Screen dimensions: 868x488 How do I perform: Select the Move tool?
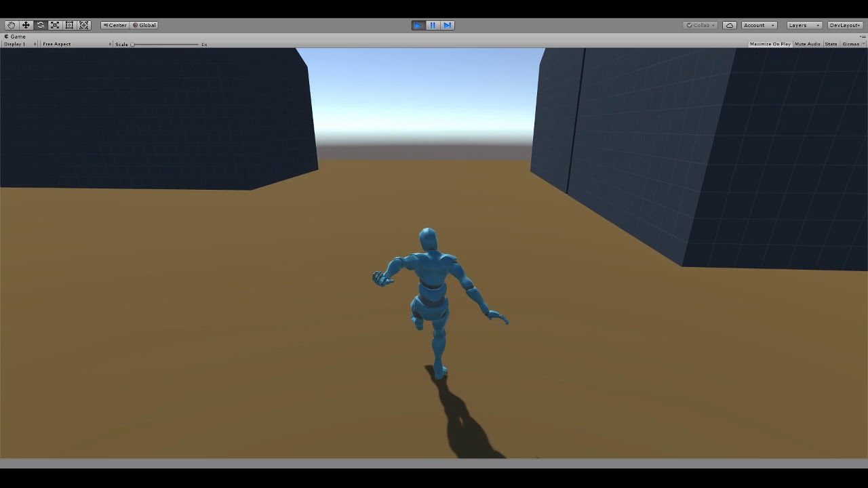[26, 25]
